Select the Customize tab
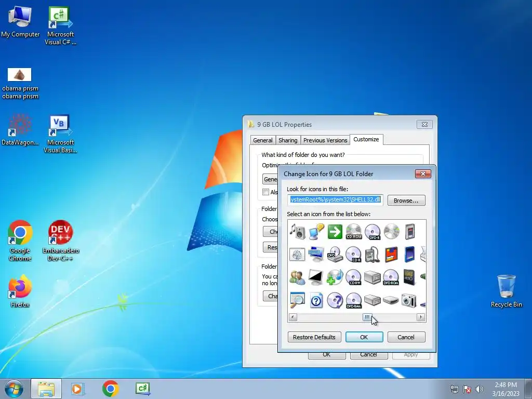Viewport: 532px width, 399px height. (366, 139)
